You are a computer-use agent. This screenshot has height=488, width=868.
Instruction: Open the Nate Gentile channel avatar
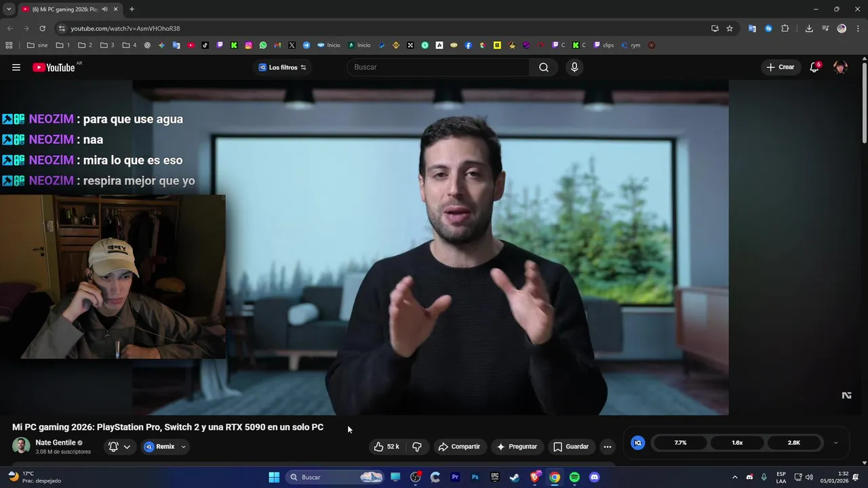click(x=21, y=446)
